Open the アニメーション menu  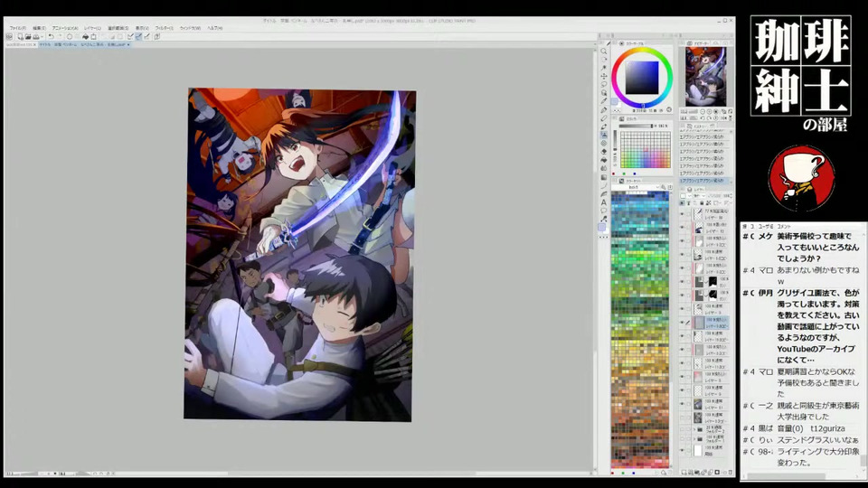click(x=65, y=28)
